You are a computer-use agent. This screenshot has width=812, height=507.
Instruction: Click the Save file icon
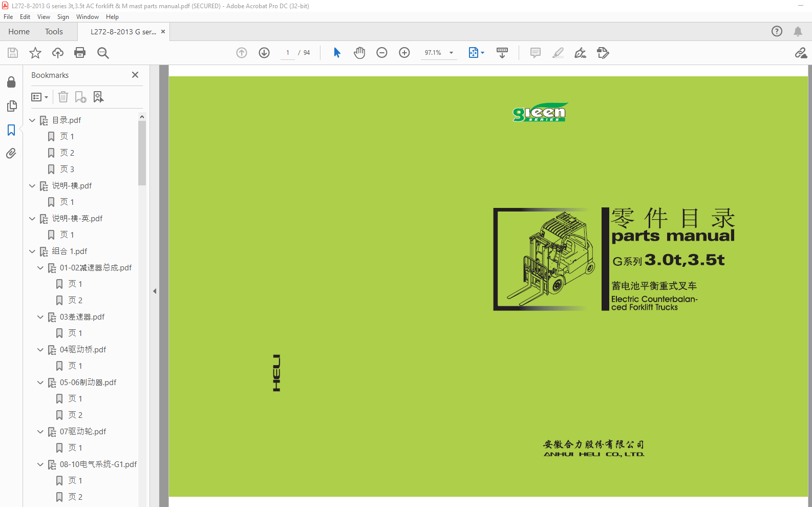click(x=13, y=53)
